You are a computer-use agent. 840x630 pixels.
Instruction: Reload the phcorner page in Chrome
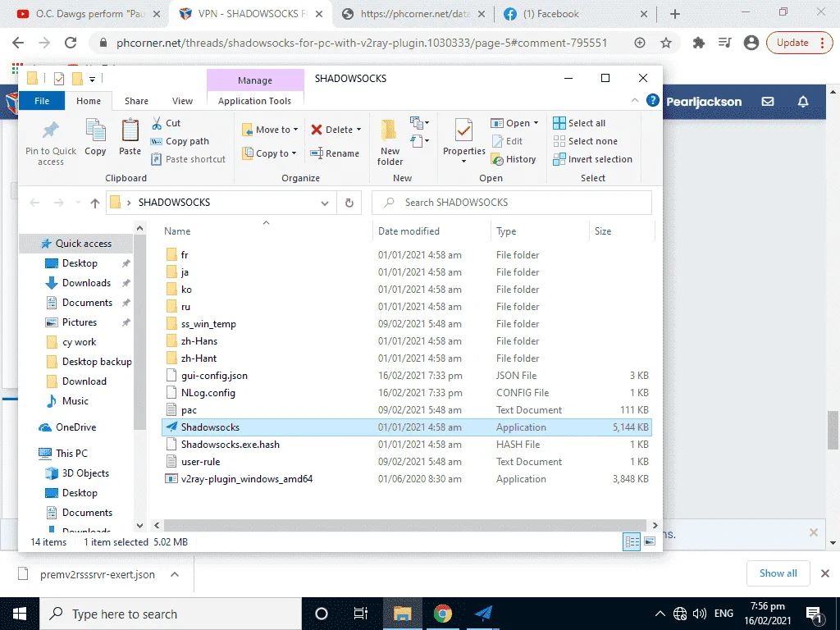(71, 43)
